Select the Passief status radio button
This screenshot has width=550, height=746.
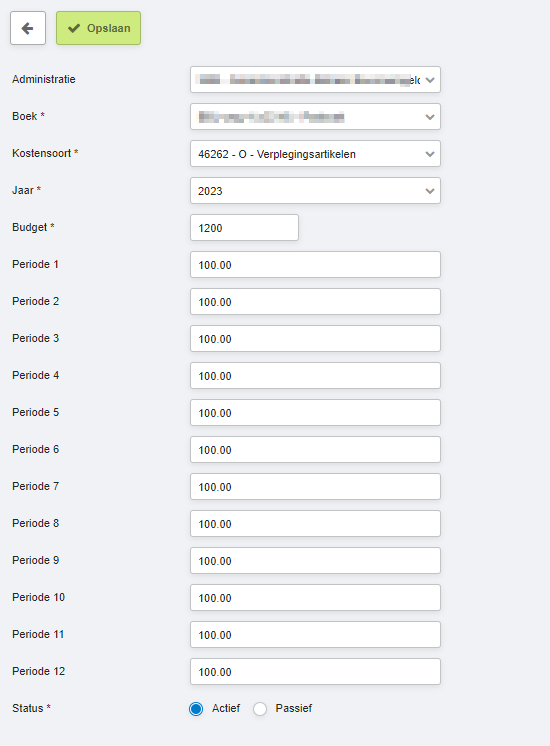(260, 708)
